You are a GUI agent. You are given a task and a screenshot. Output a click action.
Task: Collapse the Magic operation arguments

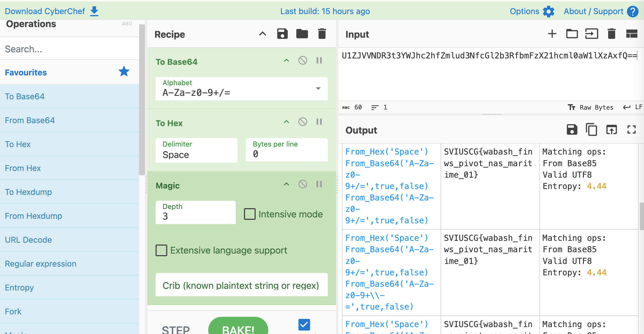click(x=286, y=184)
